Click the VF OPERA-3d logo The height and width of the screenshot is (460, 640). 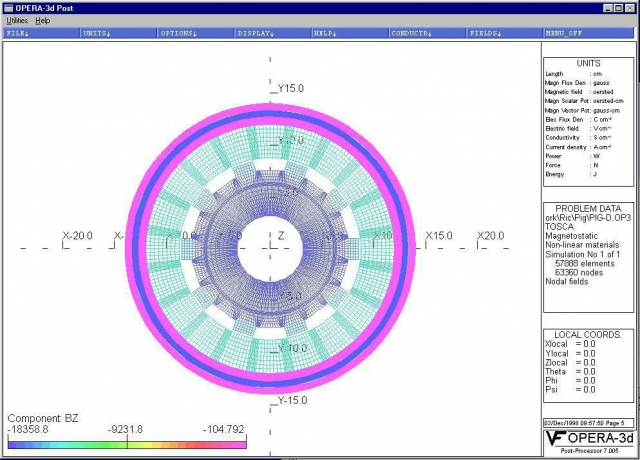pos(587,440)
